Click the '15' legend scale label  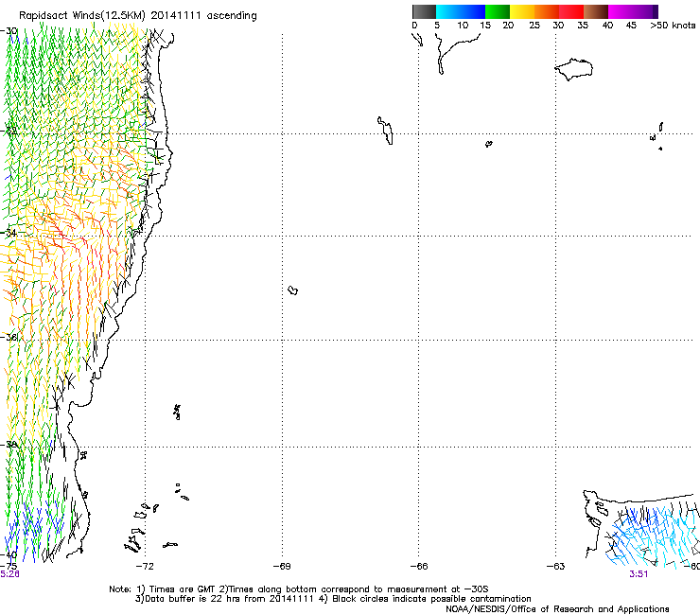(485, 26)
